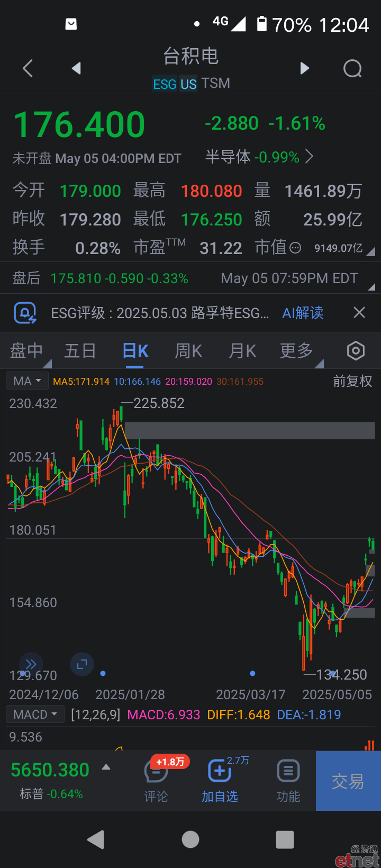Expand stock details via corner triangle near 市值

tap(370, 252)
